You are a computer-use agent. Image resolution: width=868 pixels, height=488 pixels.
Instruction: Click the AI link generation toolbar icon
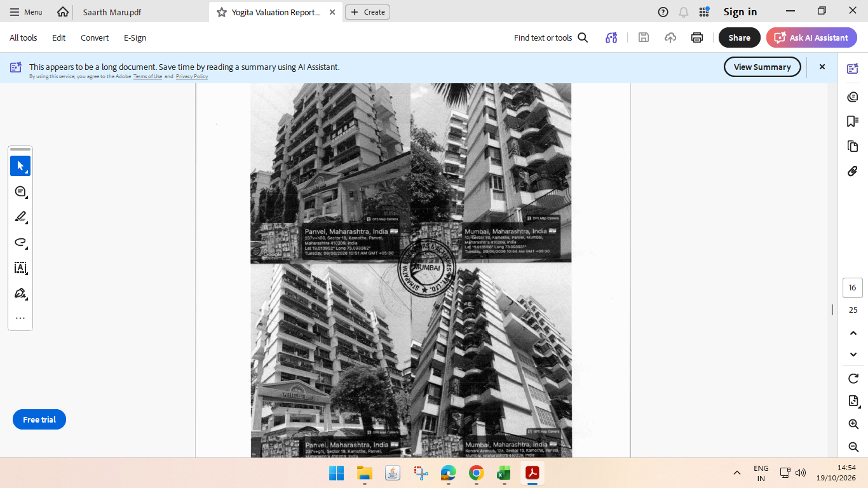(x=611, y=37)
